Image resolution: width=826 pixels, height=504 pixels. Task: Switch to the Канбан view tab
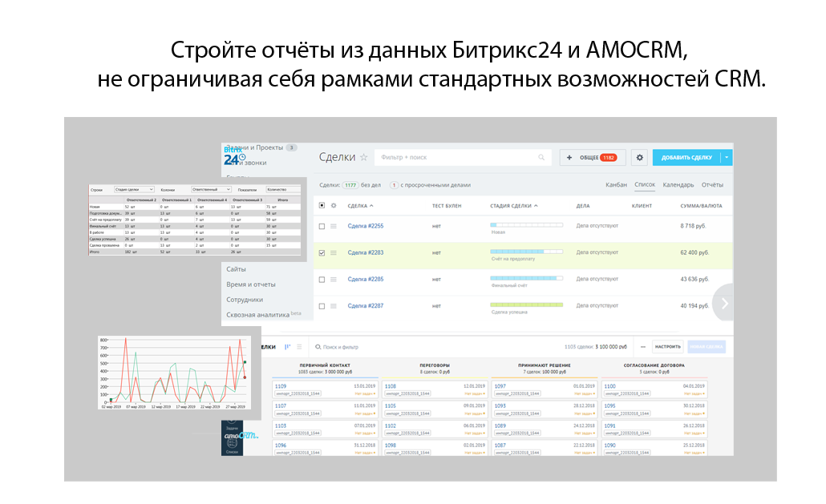click(x=616, y=184)
